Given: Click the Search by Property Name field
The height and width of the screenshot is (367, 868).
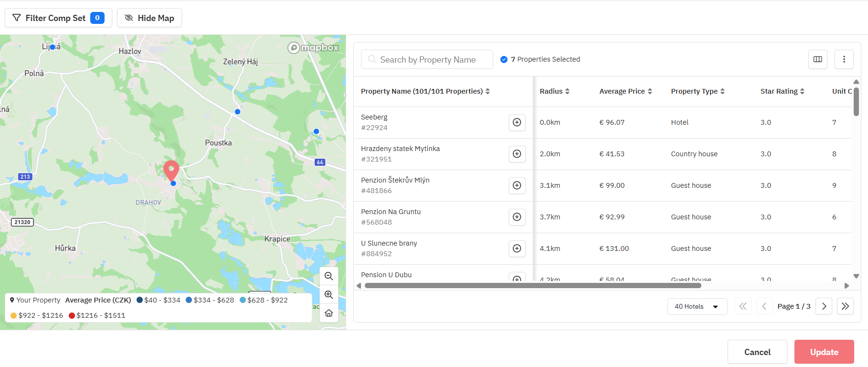Looking at the screenshot, I should click(x=427, y=60).
